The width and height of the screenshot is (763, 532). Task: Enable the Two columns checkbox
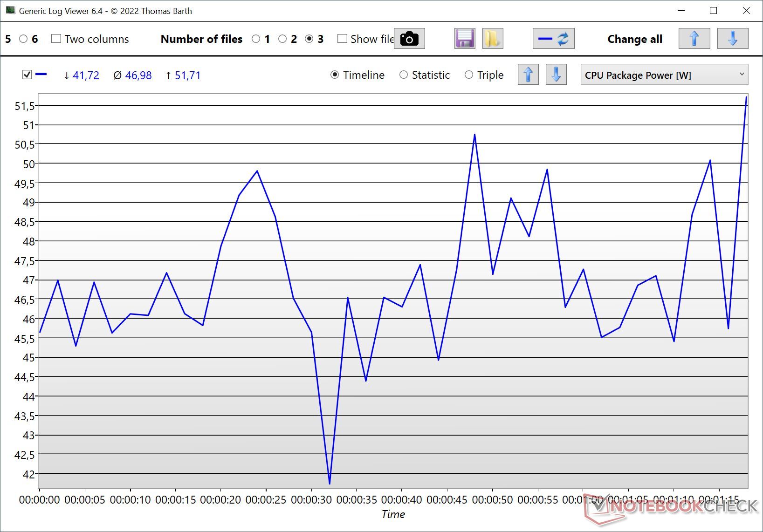tap(56, 39)
